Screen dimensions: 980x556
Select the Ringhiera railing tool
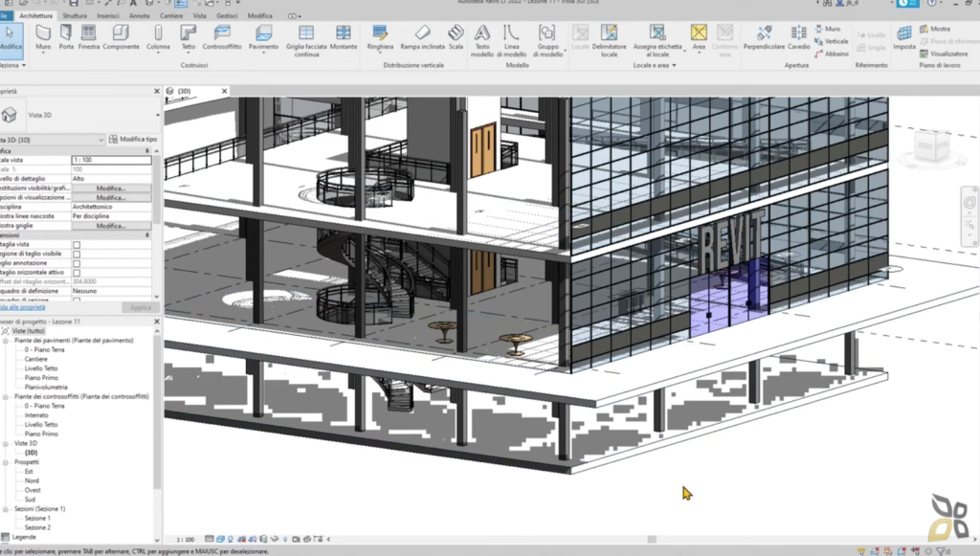[x=380, y=37]
